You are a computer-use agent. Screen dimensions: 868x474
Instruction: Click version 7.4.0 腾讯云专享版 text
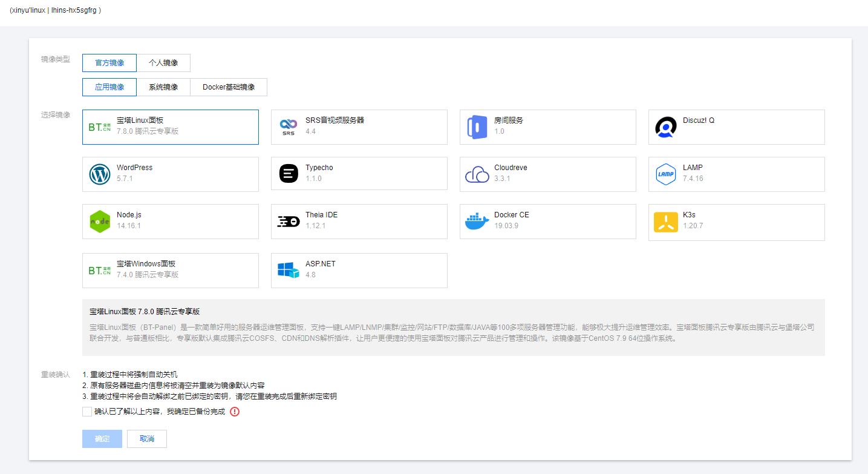(148, 274)
